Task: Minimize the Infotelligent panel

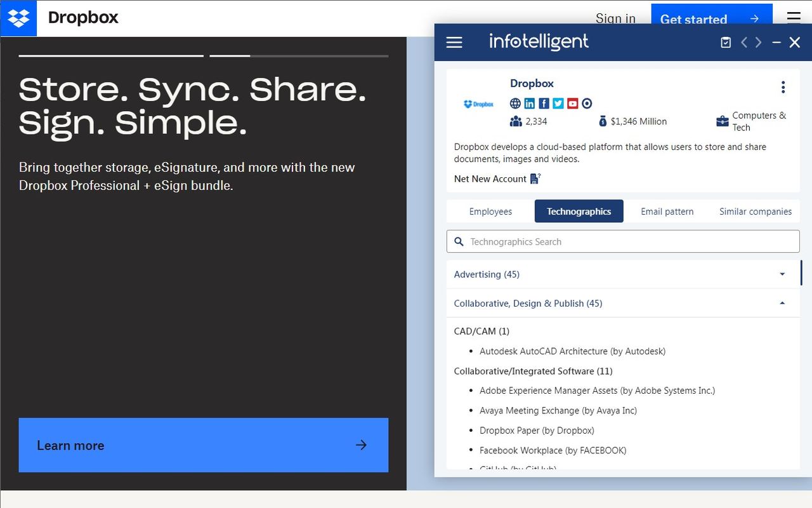Action: pos(776,43)
